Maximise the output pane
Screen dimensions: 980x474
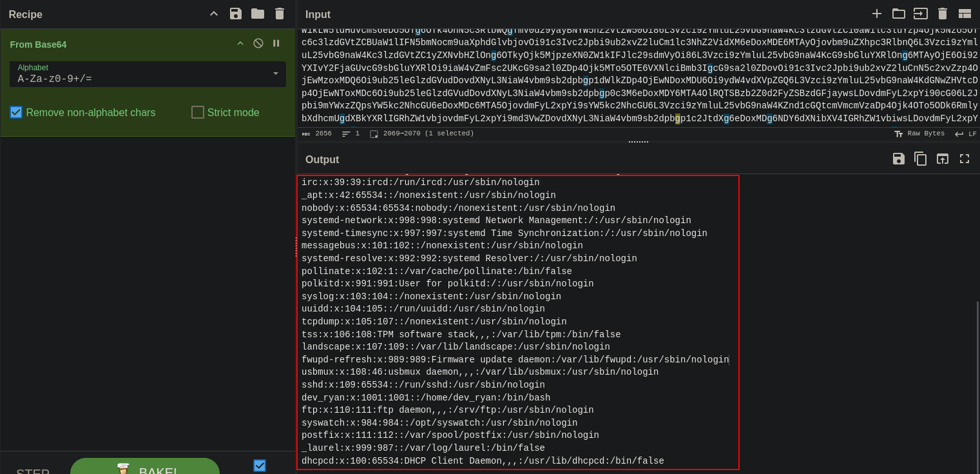coord(965,159)
